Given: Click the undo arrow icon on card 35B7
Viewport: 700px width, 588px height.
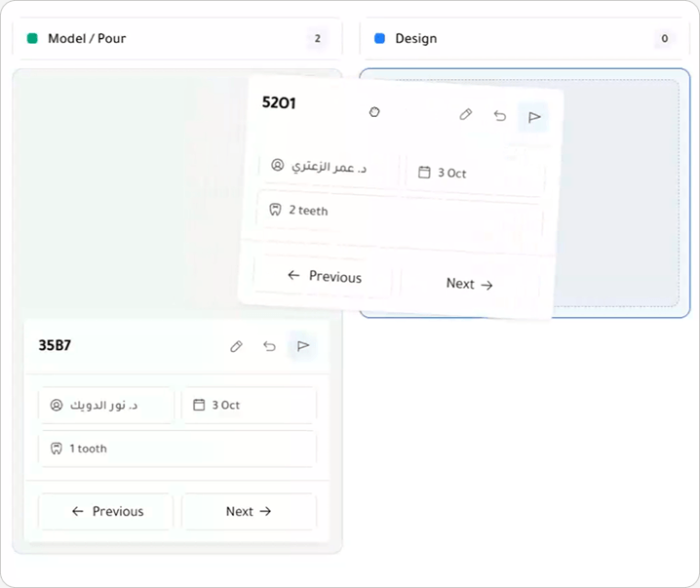Looking at the screenshot, I should click(x=269, y=346).
